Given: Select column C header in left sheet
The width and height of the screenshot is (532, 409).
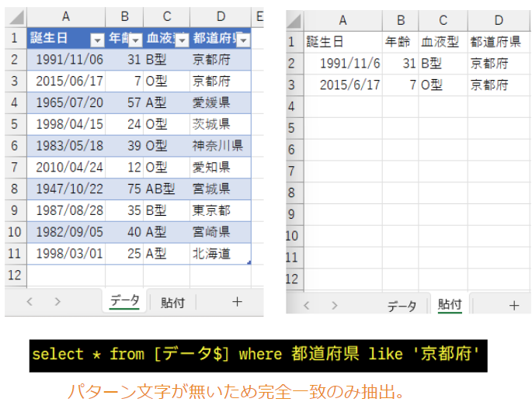Looking at the screenshot, I should point(166,16).
